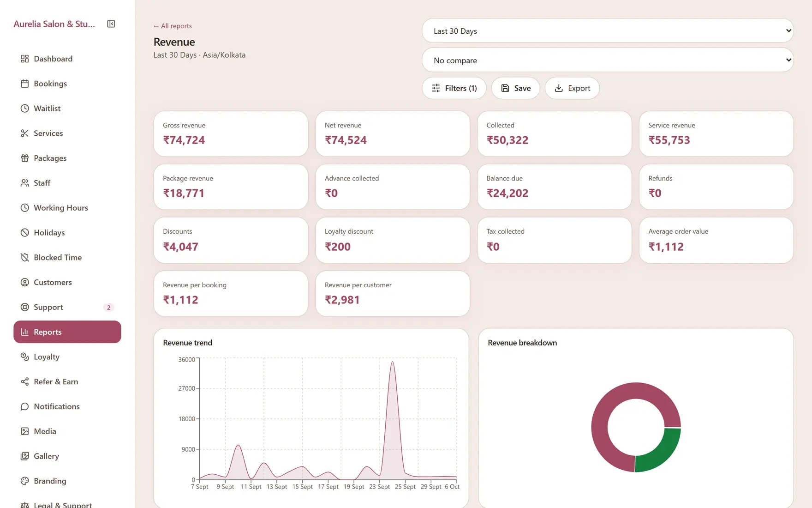Save the revenue report
The image size is (812, 508).
pos(515,88)
